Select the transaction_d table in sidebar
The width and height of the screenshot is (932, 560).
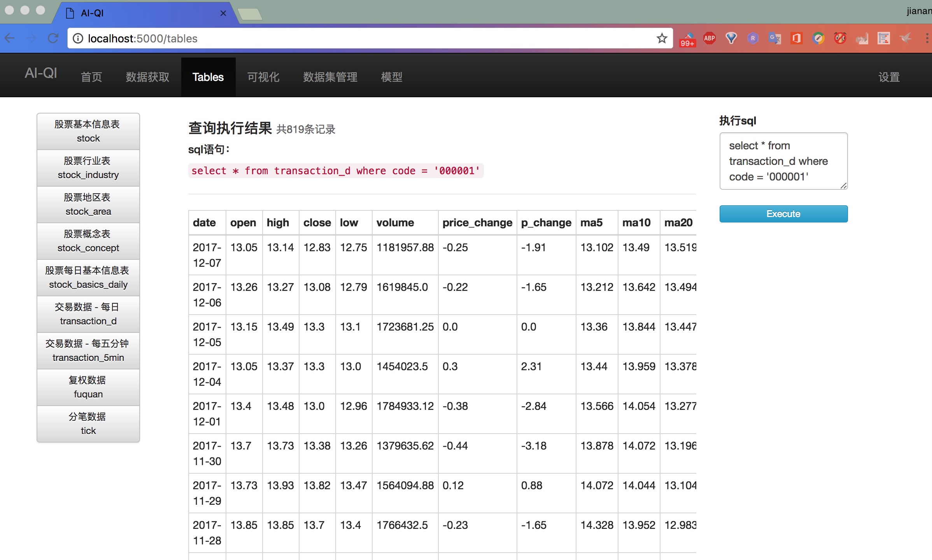tap(88, 314)
